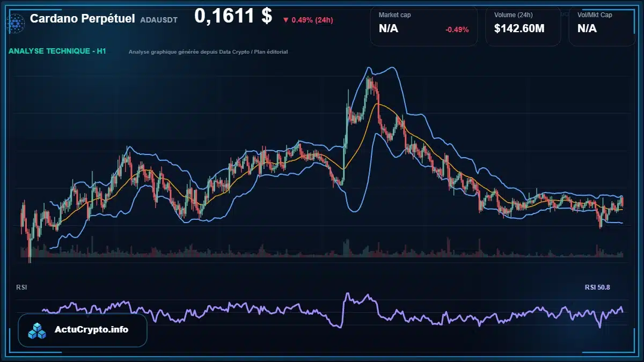Click the "Market cap" label

coord(394,15)
